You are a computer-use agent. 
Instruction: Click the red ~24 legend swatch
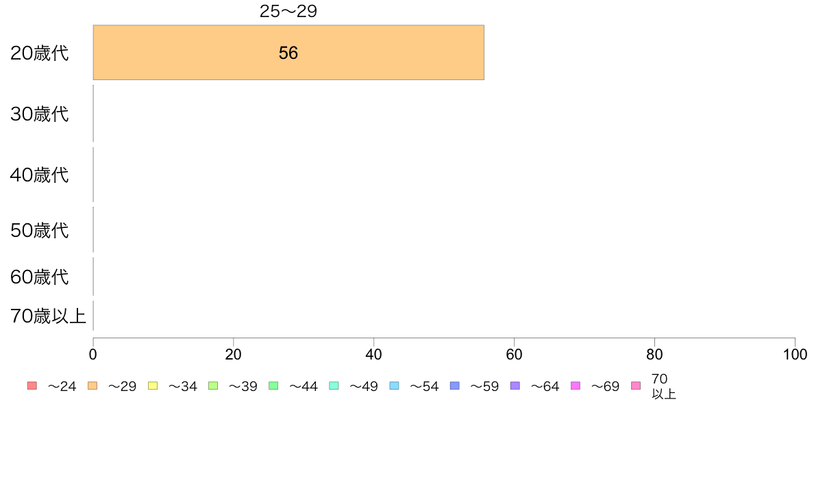32,386
